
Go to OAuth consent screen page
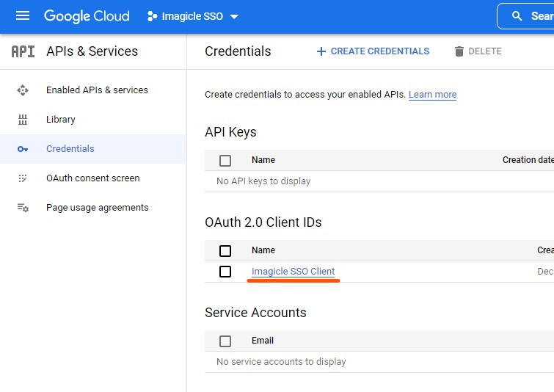coord(92,178)
